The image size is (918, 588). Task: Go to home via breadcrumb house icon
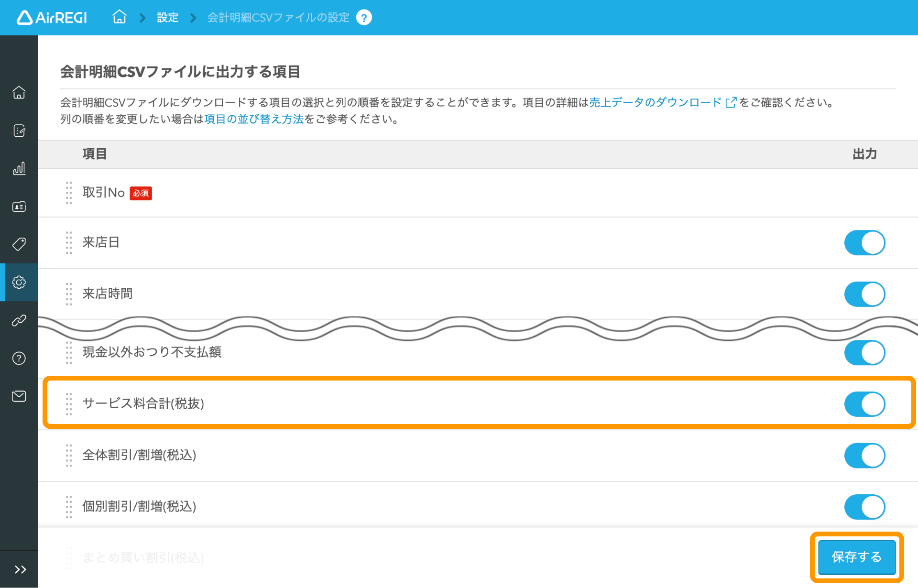coord(119,17)
